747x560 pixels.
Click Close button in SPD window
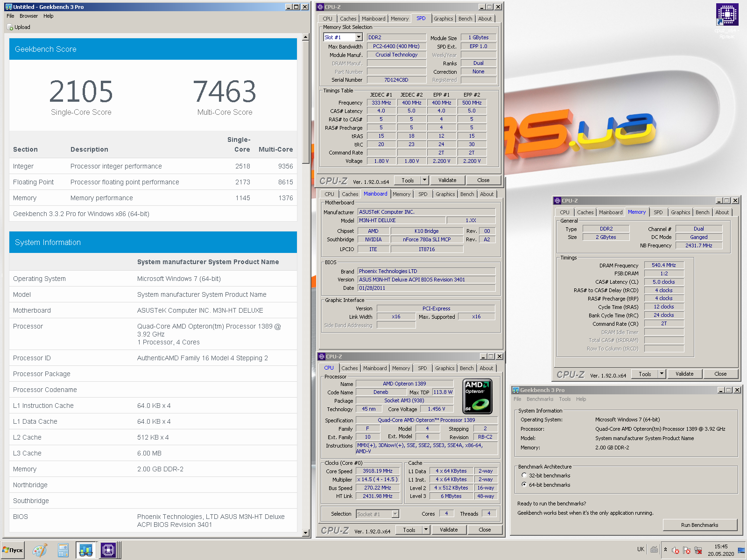tap(483, 180)
